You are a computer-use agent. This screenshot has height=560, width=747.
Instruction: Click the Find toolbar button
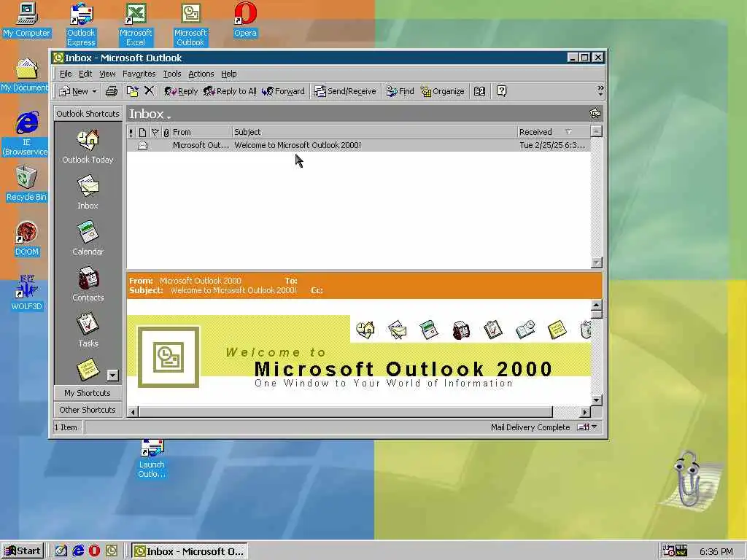coord(400,91)
